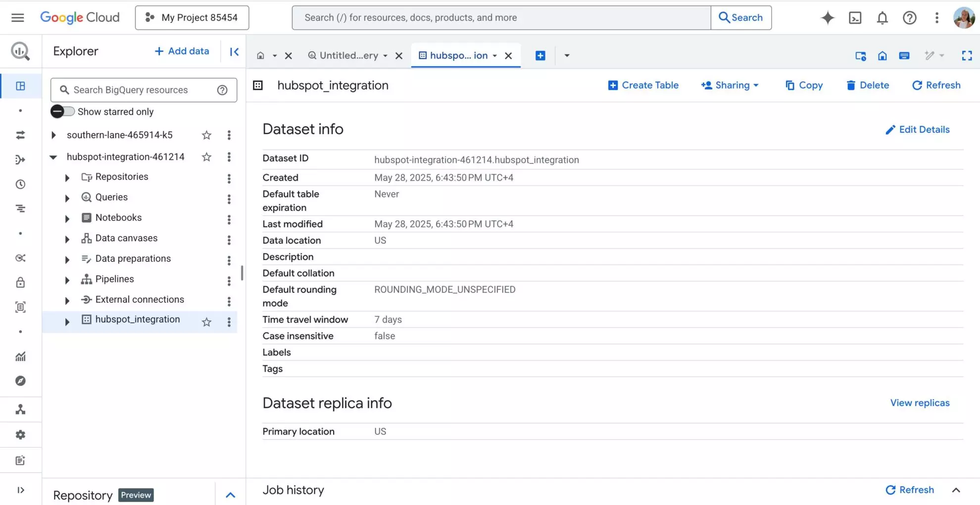
Task: Open actions menu for Repositories
Action: (229, 179)
